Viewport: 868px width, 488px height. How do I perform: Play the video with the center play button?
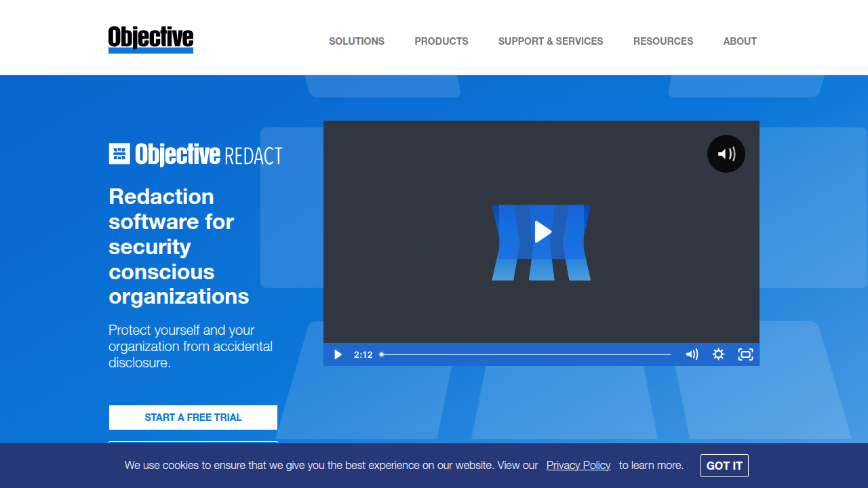pos(542,232)
